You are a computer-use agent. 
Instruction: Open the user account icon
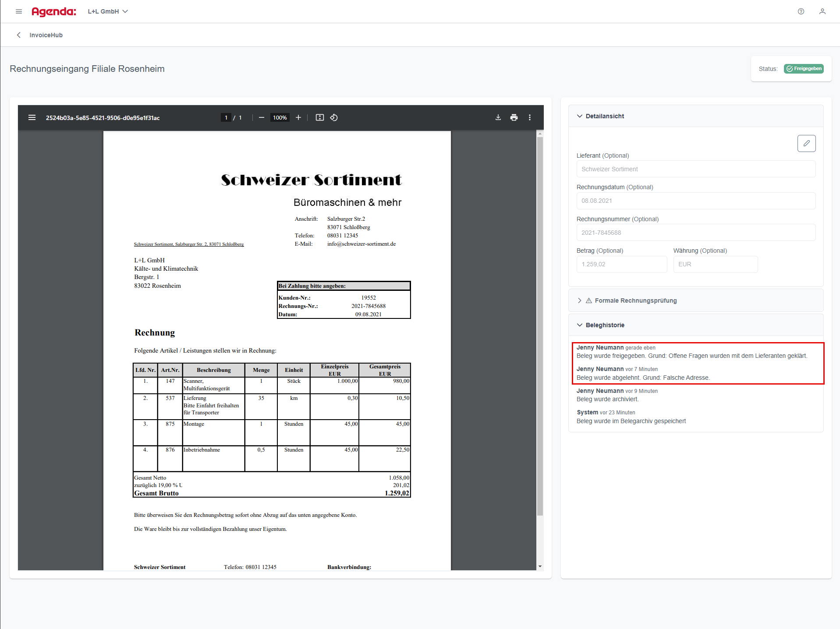click(822, 11)
